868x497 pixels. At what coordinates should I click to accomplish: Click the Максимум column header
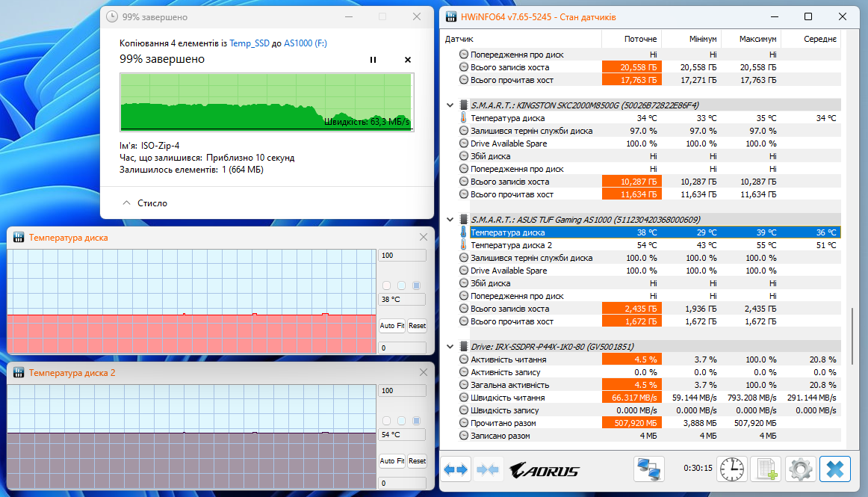[751, 39]
